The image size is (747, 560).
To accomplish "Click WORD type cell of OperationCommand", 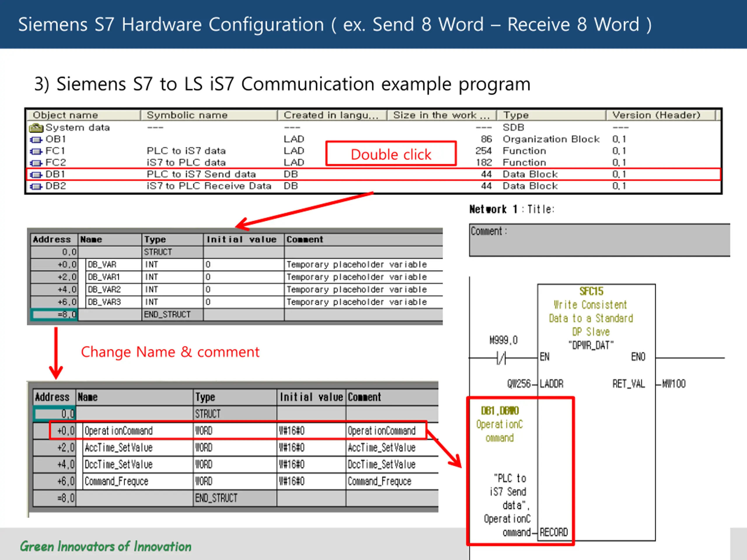I will (235, 431).
